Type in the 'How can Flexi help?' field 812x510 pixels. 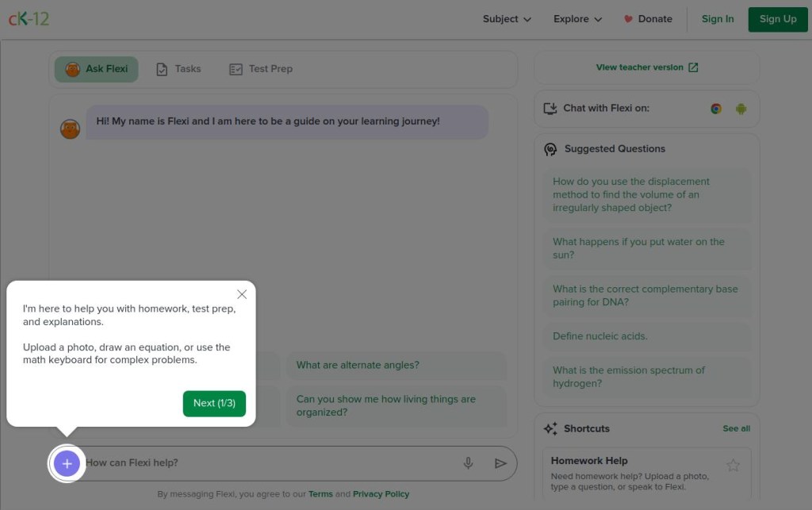pyautogui.click(x=270, y=463)
